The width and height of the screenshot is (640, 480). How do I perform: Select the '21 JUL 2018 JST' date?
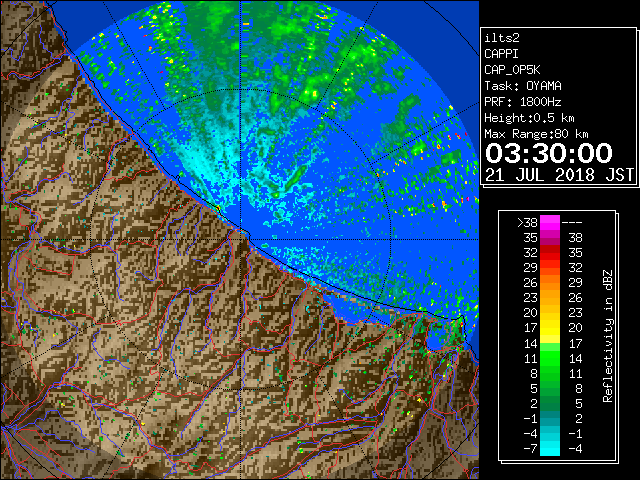[x=559, y=175]
